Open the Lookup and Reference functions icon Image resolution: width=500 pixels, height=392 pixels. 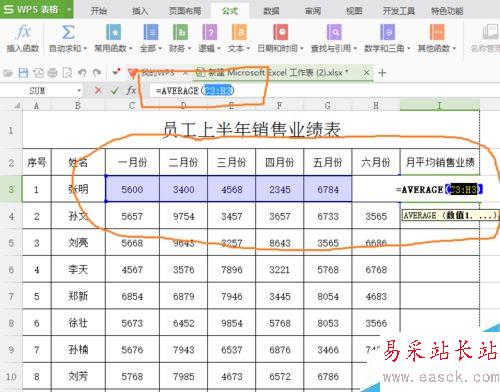(334, 33)
